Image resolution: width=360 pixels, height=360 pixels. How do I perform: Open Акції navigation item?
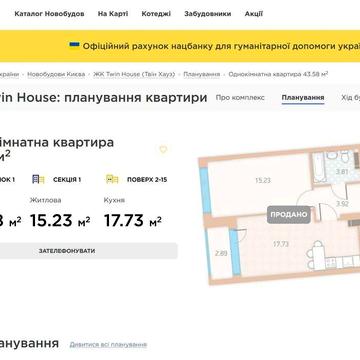pos(254,14)
